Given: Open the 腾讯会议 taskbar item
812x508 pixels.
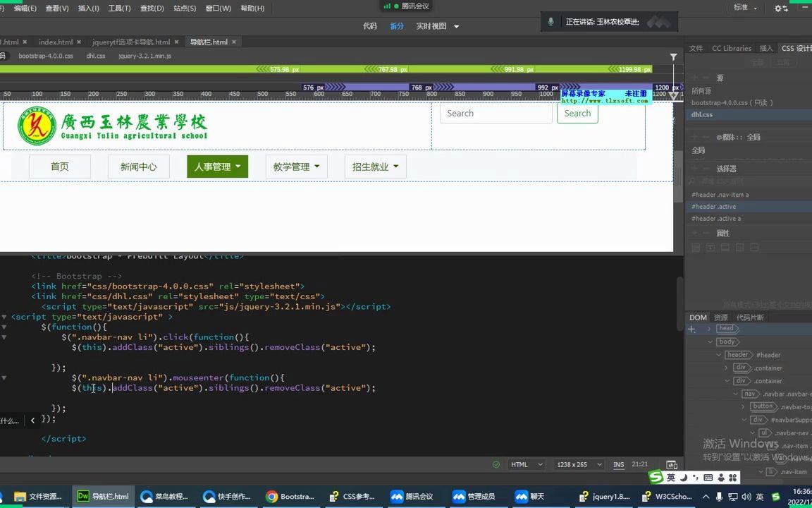Looking at the screenshot, I should pos(415,496).
